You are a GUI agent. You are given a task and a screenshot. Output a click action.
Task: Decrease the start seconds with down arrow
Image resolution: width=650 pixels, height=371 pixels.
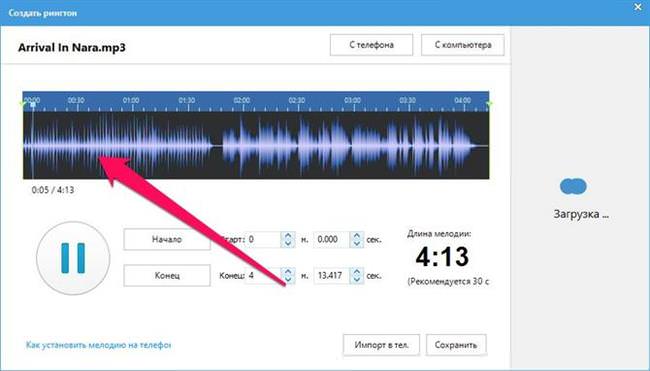[357, 243]
